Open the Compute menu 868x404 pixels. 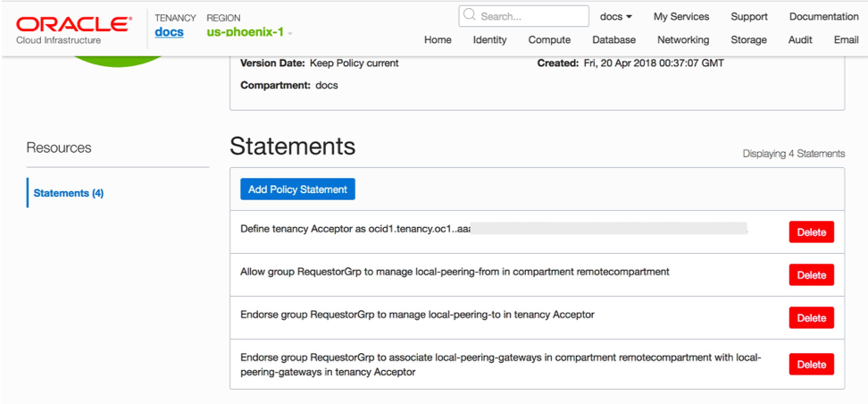click(x=549, y=39)
